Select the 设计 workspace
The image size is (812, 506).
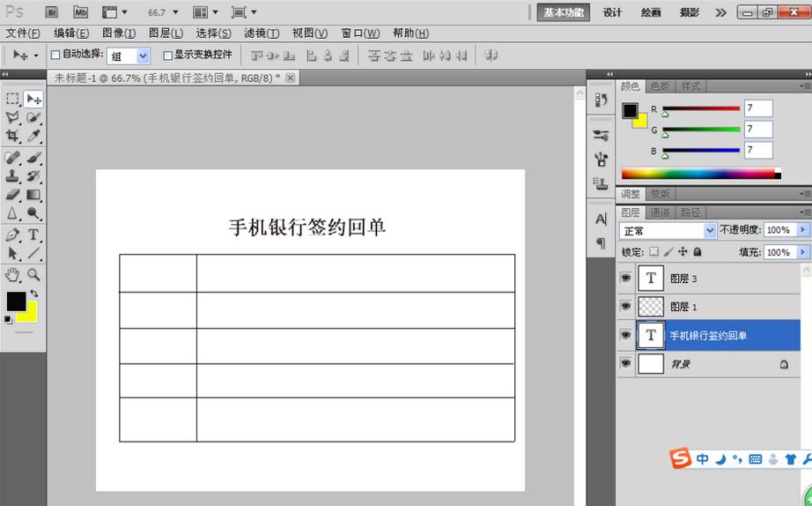[x=612, y=12]
